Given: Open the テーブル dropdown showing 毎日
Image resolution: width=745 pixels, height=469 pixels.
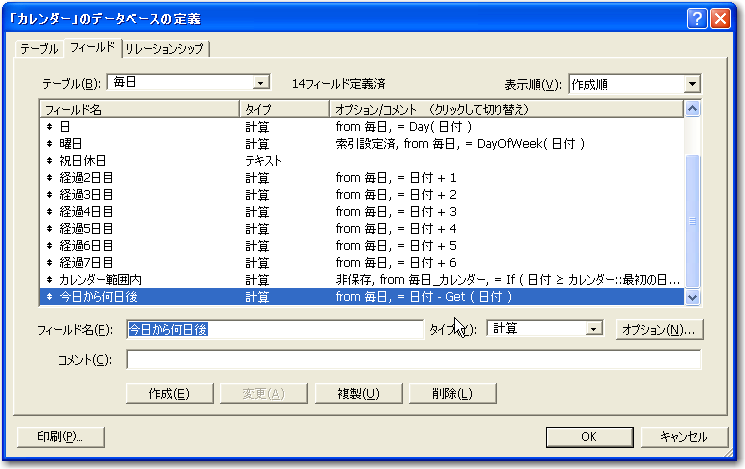Looking at the screenshot, I should [x=260, y=84].
